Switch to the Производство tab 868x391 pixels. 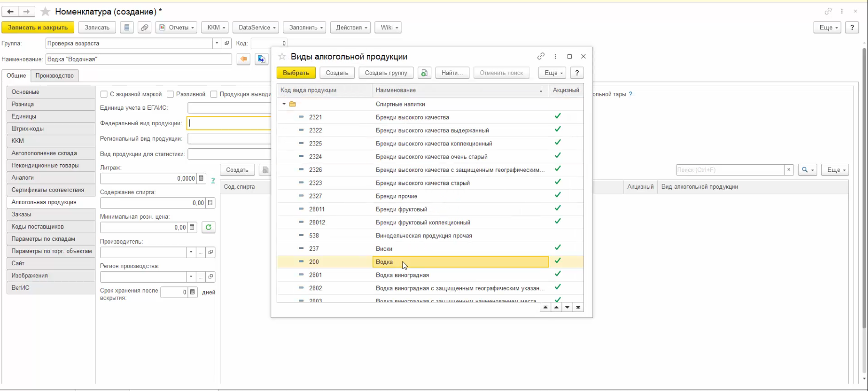point(54,76)
